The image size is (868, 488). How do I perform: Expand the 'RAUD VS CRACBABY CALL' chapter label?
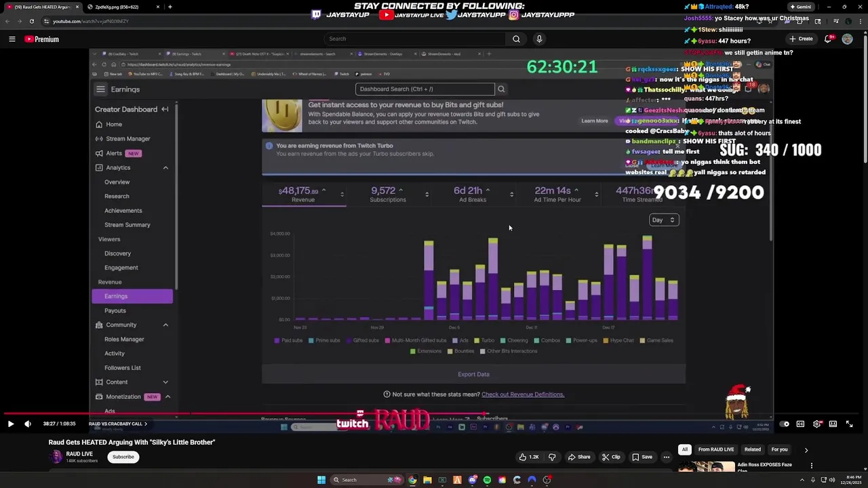[x=118, y=424]
